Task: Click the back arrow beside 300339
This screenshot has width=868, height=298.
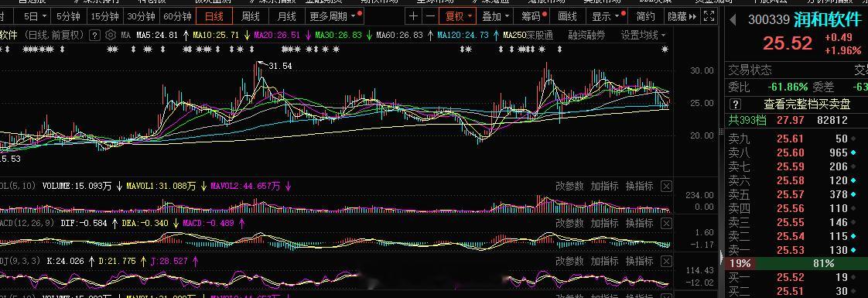Action: coord(733,20)
